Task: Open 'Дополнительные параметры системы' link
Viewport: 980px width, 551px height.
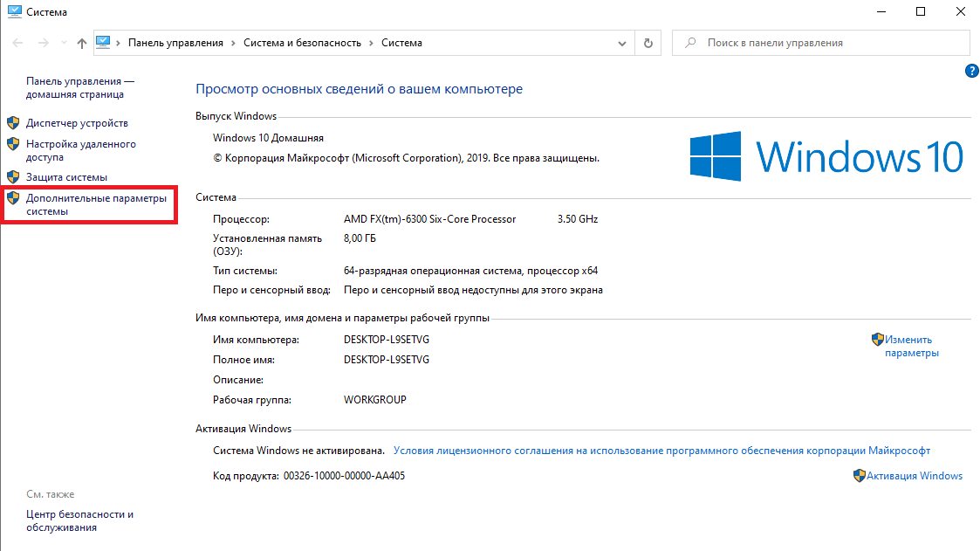Action: 96,204
